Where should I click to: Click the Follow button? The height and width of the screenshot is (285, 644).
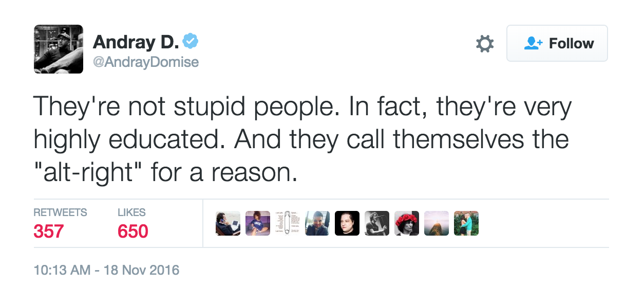[x=557, y=44]
